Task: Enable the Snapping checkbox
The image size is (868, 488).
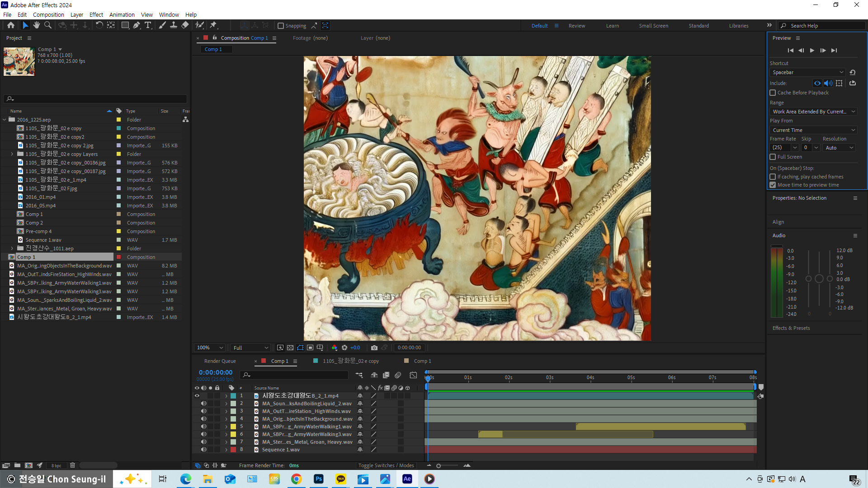Action: tap(281, 26)
